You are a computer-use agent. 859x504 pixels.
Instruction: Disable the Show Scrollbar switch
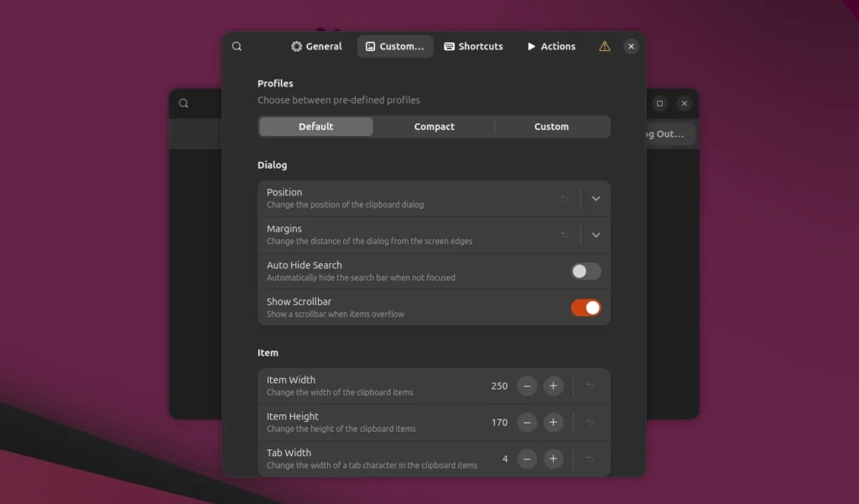(x=586, y=308)
